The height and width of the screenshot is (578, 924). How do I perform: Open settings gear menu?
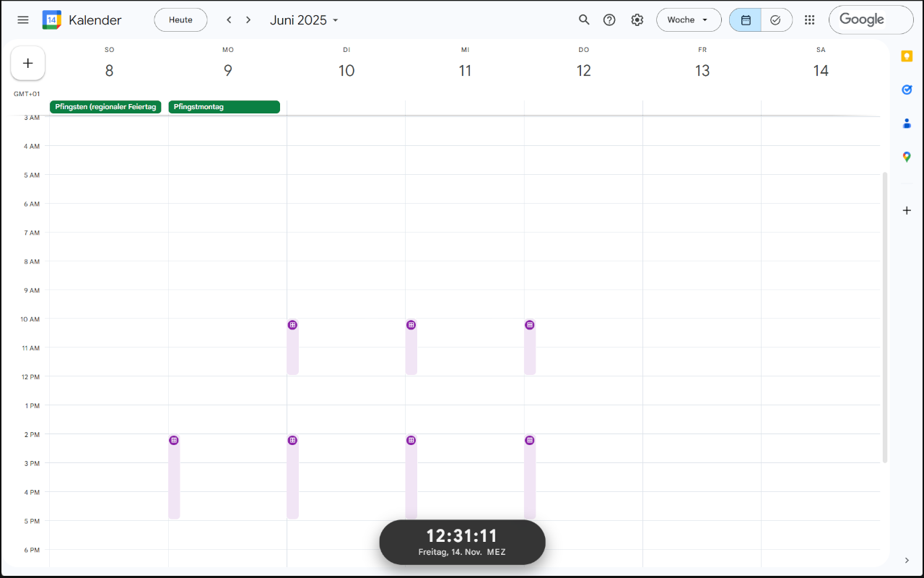click(x=637, y=20)
